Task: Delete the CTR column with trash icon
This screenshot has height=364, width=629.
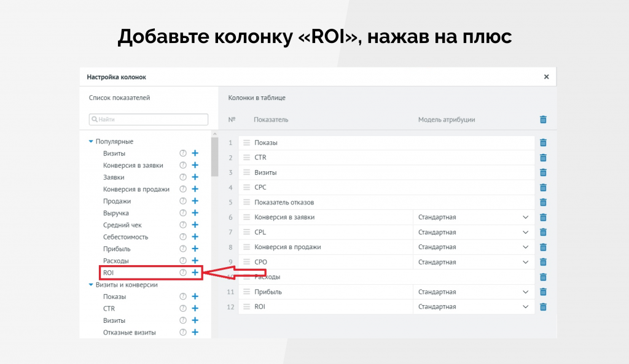Action: click(543, 158)
